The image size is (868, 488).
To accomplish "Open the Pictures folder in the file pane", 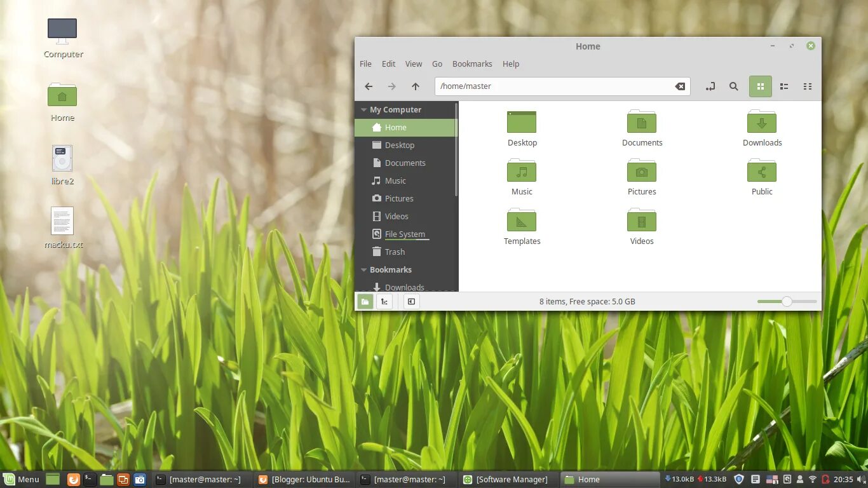I will tap(642, 178).
